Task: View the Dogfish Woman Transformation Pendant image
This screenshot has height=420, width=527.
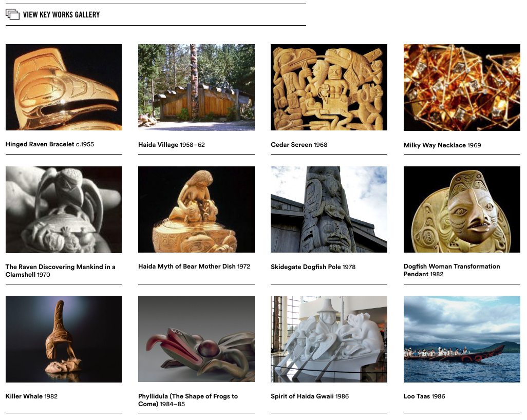Action: coord(462,209)
